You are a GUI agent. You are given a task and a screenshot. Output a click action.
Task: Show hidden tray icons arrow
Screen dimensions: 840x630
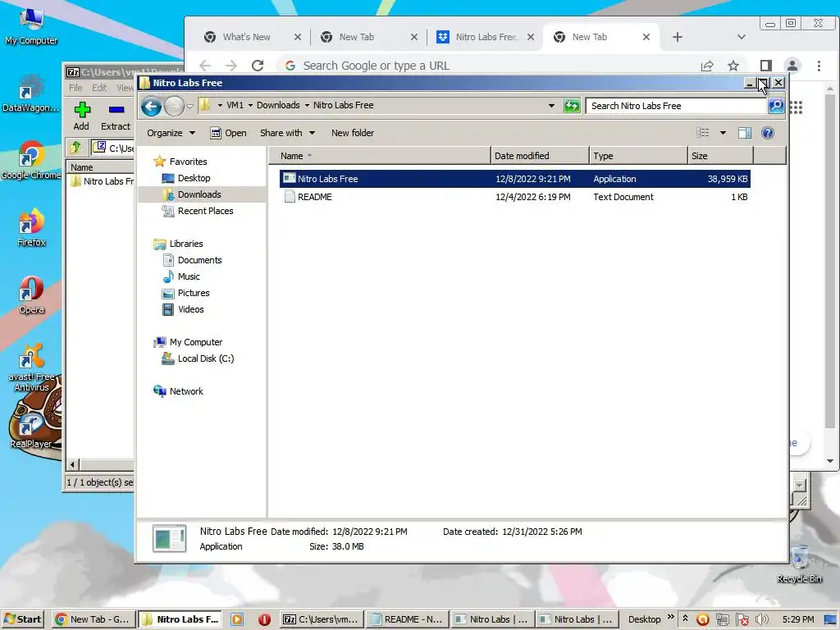click(685, 619)
